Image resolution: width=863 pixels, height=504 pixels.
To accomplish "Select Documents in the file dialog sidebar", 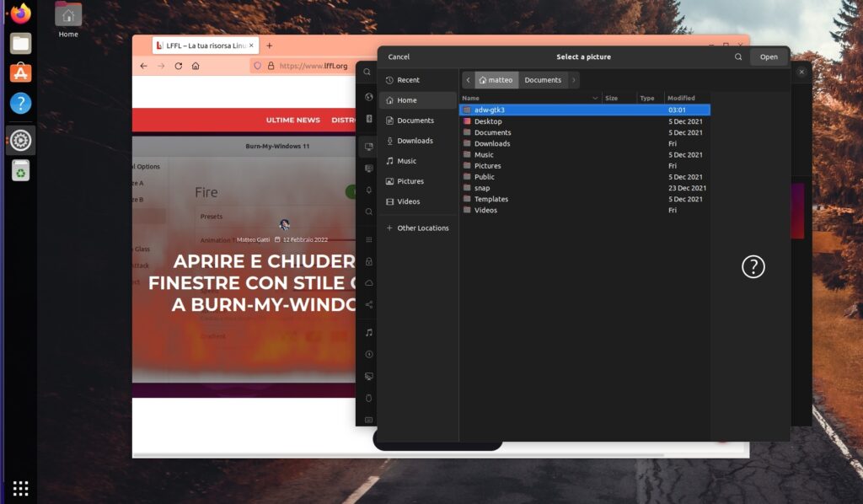I will click(418, 121).
